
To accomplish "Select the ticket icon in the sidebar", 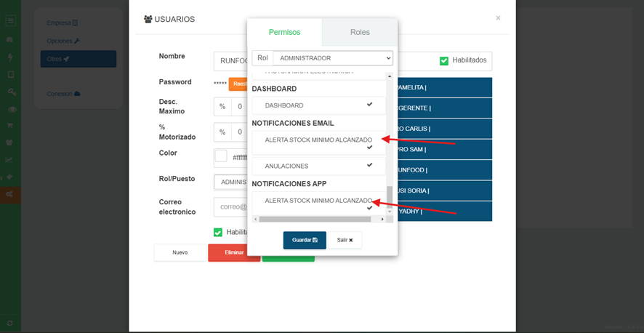I will 10,177.
